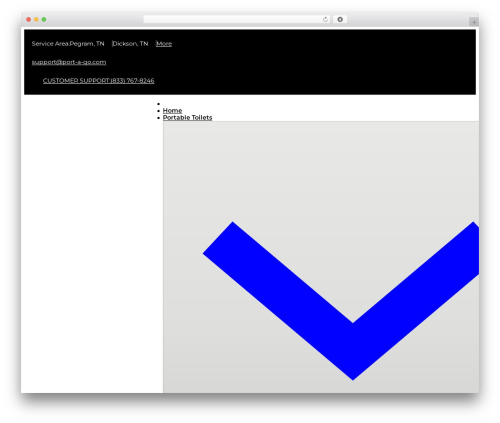Go to the Home menu item
Screen dimensions: 500x423
pos(172,110)
